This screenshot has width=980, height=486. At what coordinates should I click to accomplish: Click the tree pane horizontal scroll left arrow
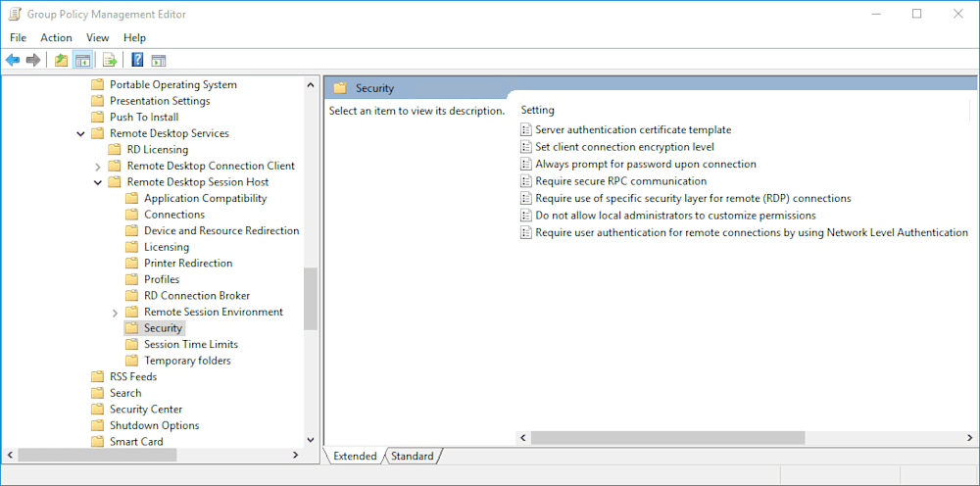[9, 456]
